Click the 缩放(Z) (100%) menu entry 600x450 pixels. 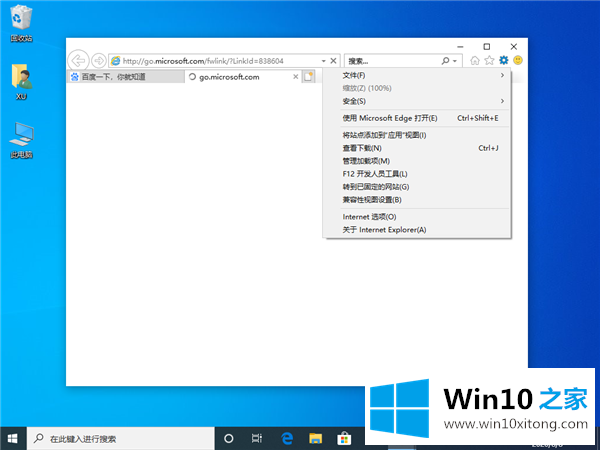(x=417, y=88)
